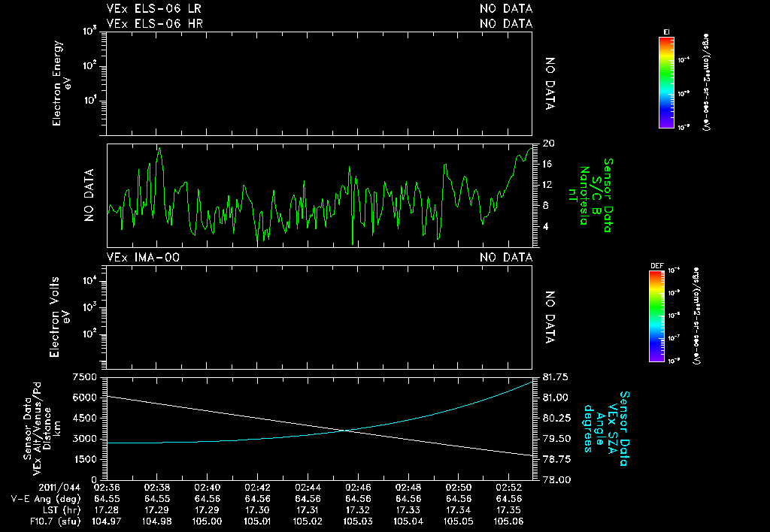Click 'NO DATA' beside the VEx IMA-00 label

point(506,258)
